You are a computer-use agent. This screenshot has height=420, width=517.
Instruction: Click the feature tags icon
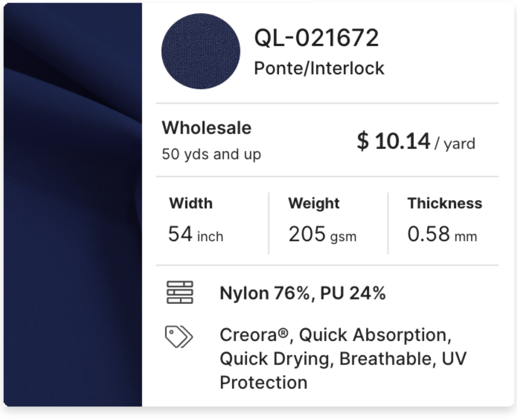pos(179,337)
